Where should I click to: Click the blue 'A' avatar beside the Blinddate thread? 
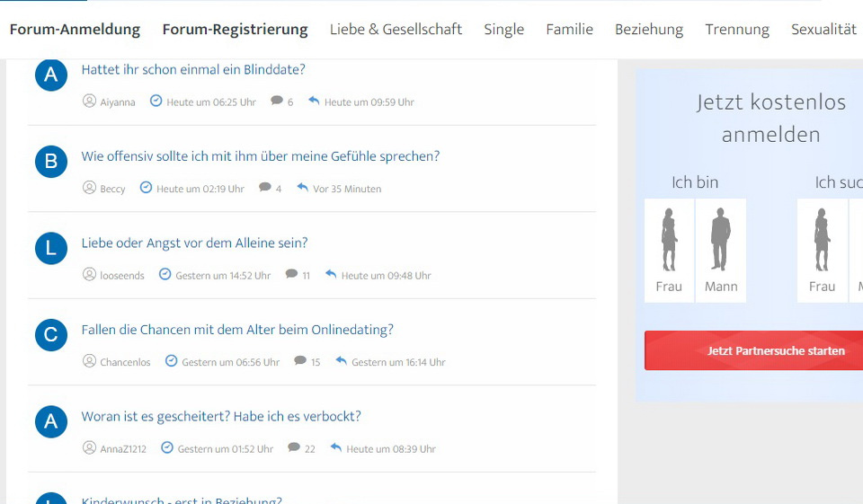[51, 75]
